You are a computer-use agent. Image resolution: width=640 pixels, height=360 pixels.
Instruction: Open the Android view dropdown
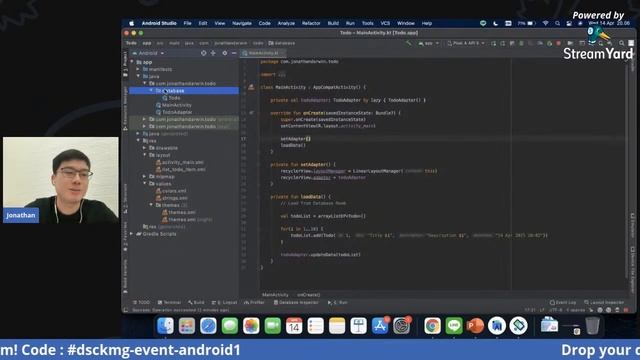[x=148, y=53]
